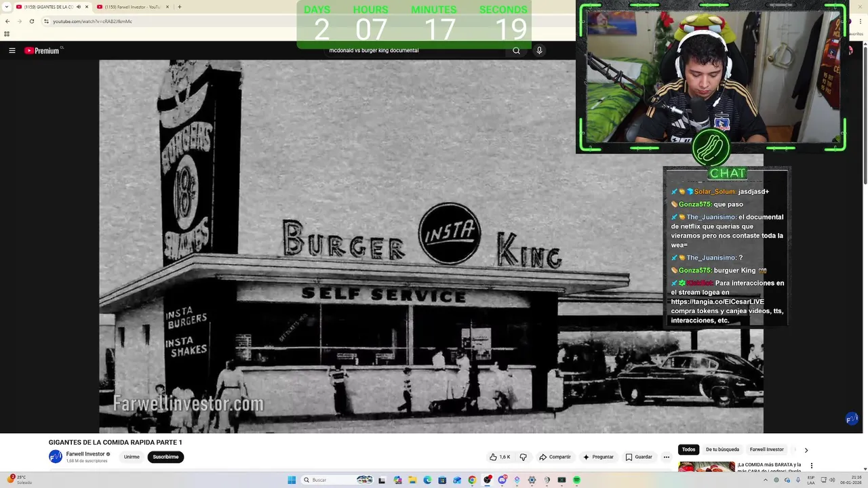Open Farwell Investor channel avatar
The height and width of the screenshot is (488, 868).
(56, 457)
